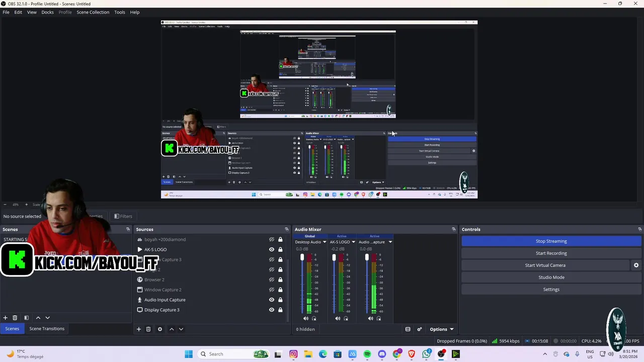Screen dimensions: 644x362
Task: Lock toggle for AK-S LOGO source
Action: 280,249
